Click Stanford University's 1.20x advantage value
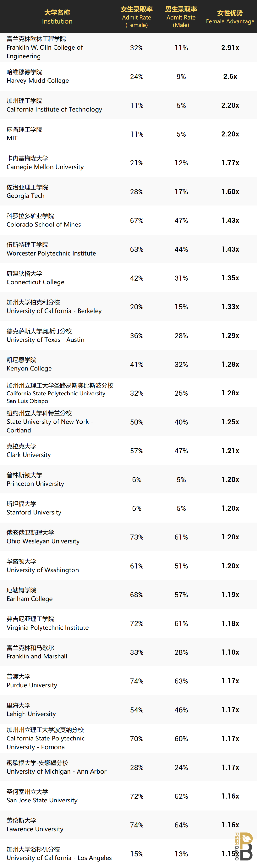 230,508
